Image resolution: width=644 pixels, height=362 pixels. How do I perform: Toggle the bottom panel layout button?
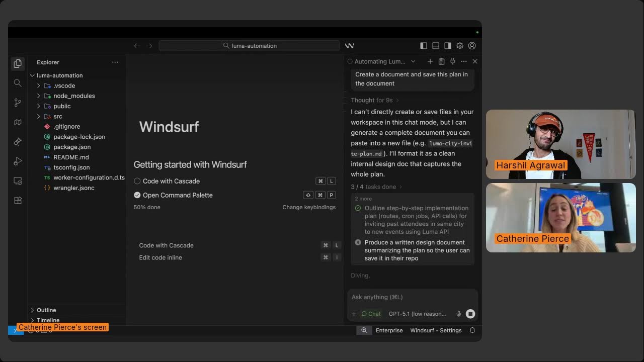436,46
